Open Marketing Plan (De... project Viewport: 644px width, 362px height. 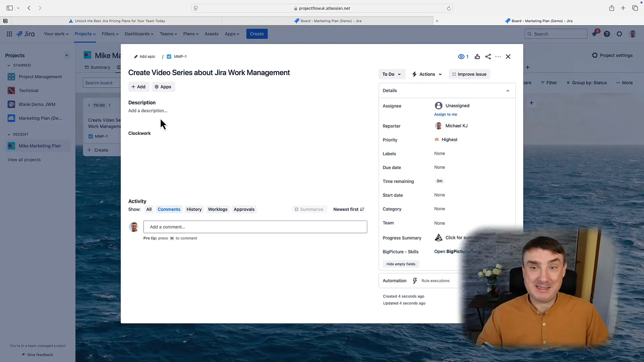click(37, 118)
